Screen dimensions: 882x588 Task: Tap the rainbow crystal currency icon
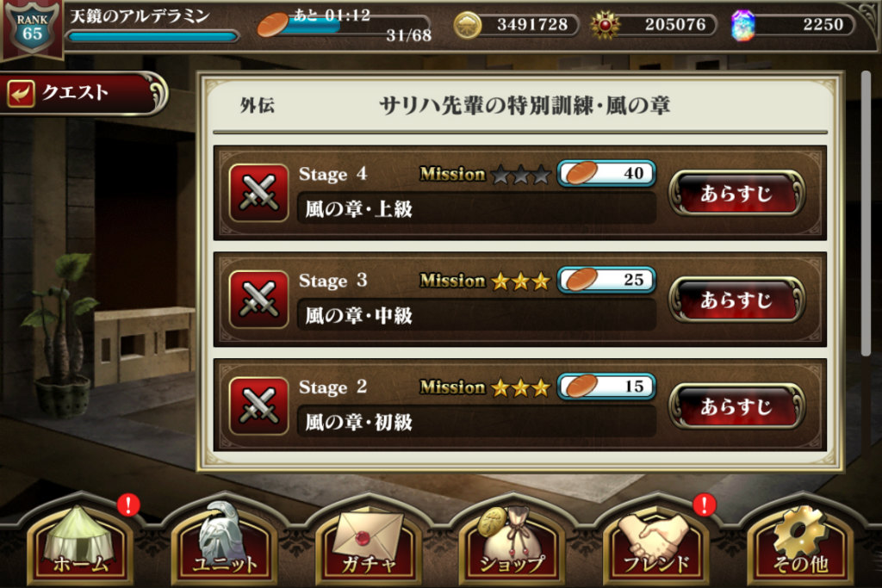click(742, 25)
